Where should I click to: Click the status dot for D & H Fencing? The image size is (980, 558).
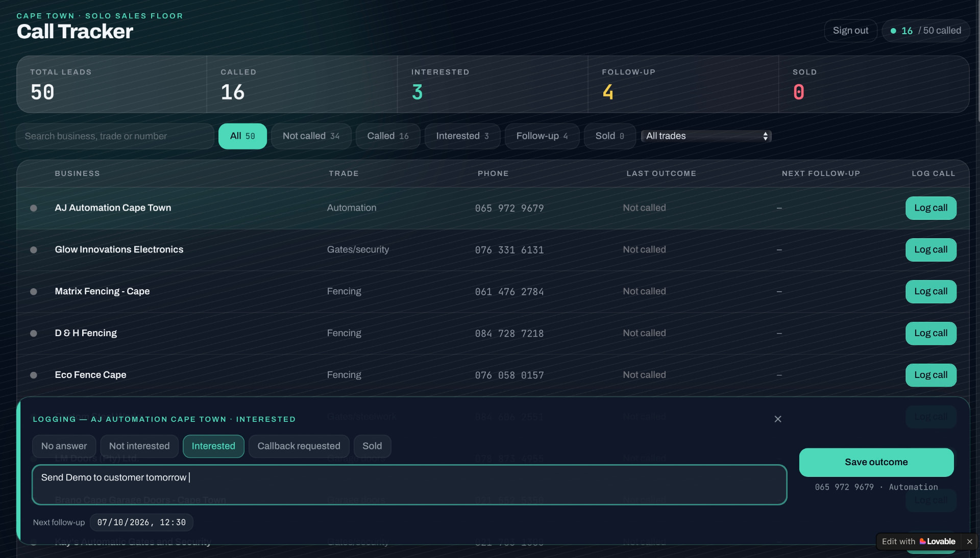34,334
